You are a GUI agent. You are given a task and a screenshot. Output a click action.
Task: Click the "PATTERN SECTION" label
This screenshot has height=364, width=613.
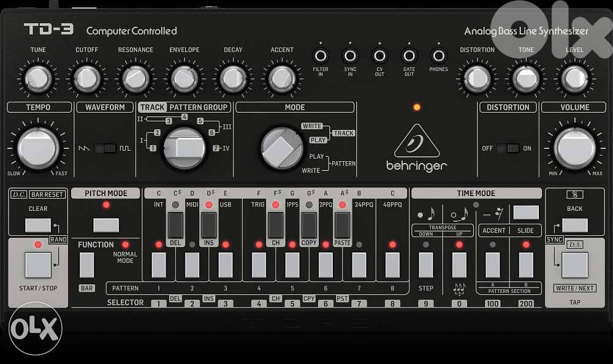click(509, 291)
